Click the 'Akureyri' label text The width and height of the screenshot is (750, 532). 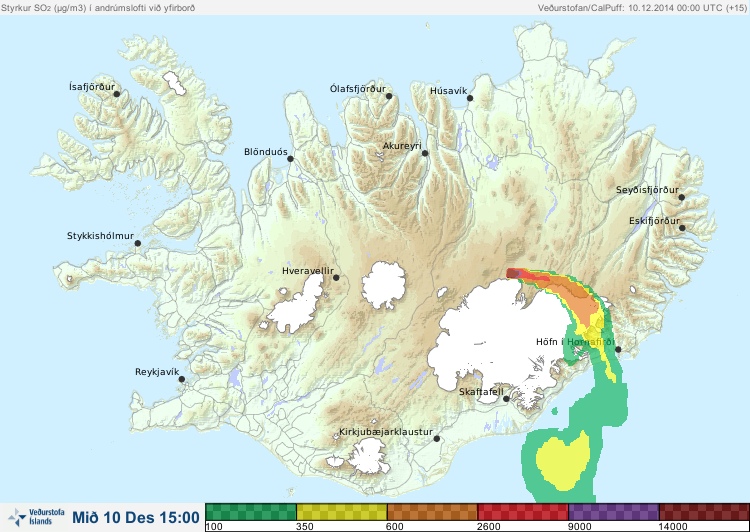point(402,146)
